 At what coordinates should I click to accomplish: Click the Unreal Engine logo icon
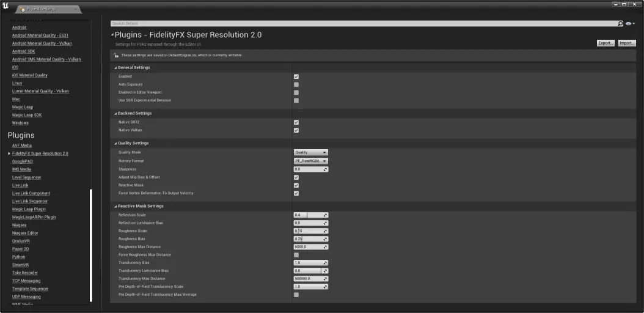coord(5,7)
